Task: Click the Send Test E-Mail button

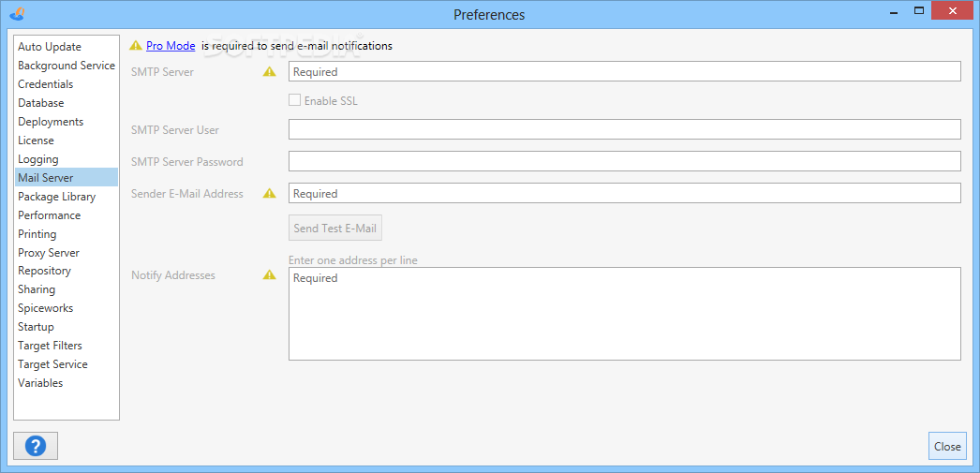Action: 335,228
